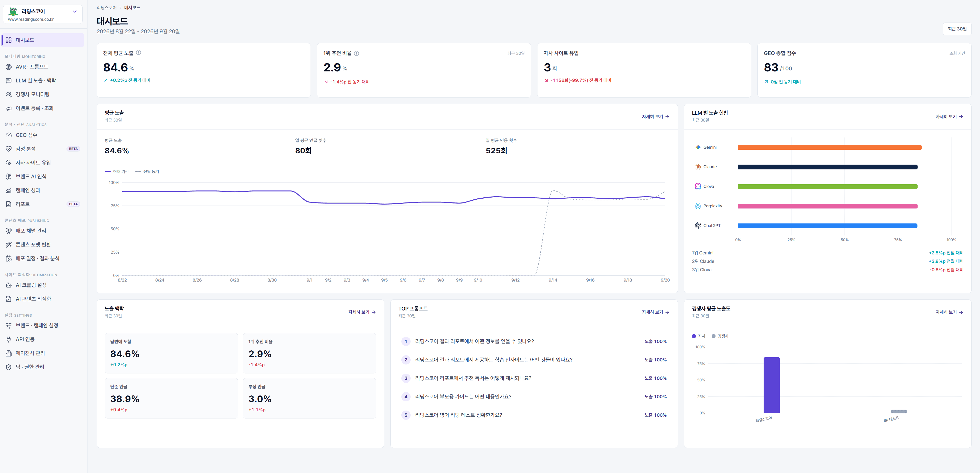
Task: Click the 배포 채널 관리 broadcast icon
Action: click(8, 231)
